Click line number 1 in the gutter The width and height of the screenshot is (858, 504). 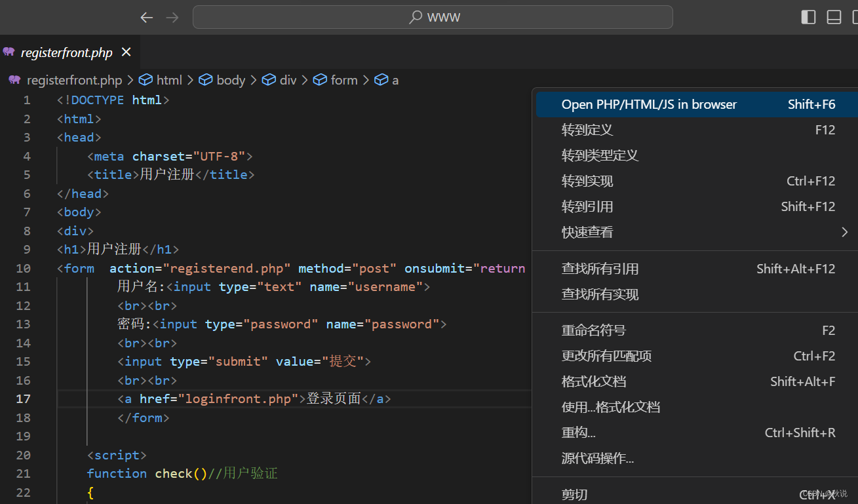(x=27, y=100)
